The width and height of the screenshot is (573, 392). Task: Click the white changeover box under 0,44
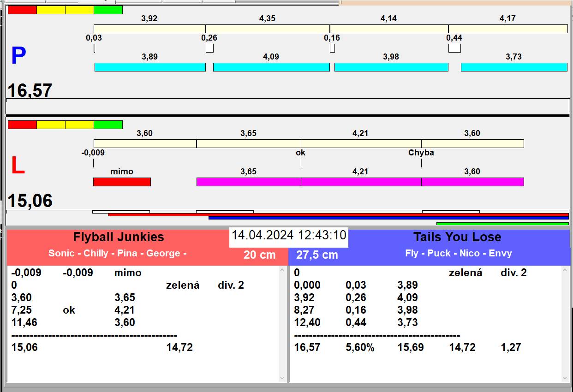pos(454,48)
